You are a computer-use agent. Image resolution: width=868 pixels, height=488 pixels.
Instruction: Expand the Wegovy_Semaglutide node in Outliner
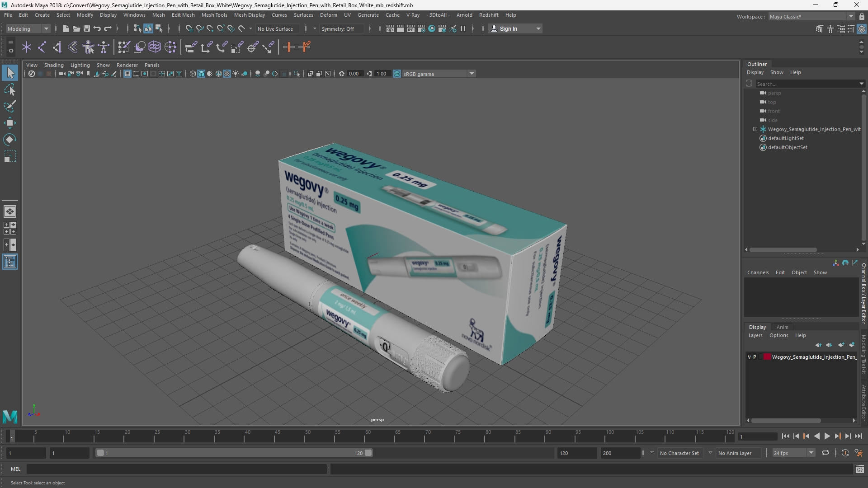(755, 129)
